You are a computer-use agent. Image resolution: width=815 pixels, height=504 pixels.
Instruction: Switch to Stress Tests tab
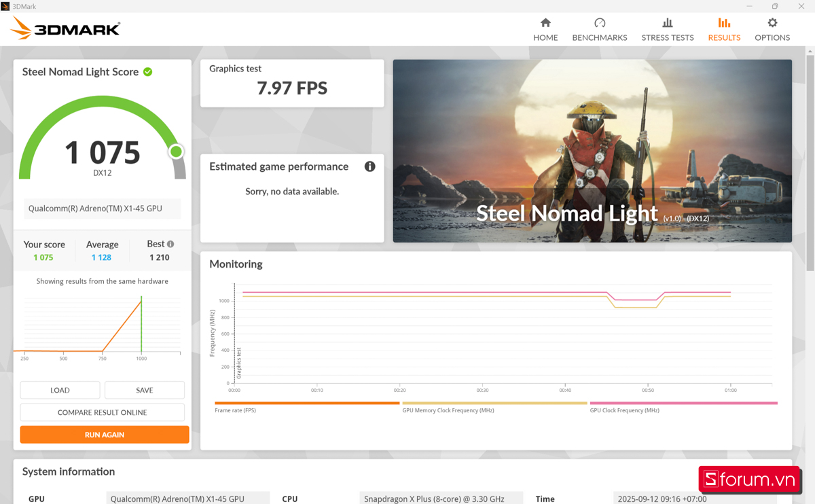[668, 30]
